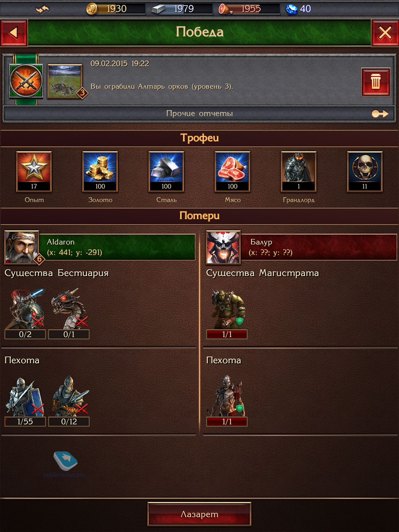The height and width of the screenshot is (532, 399).
Task: Select the Сталь ingots trophy icon
Action: [166, 171]
